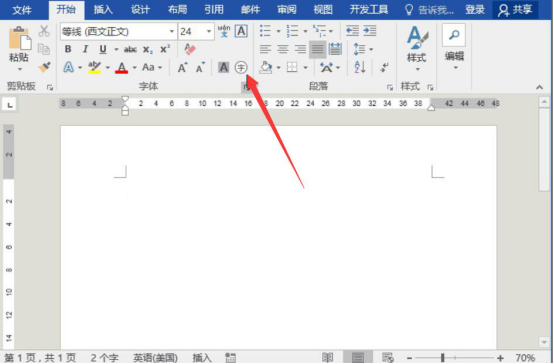Click the 登录 sign-in button
Screen dimensions: 554x364
point(475,10)
